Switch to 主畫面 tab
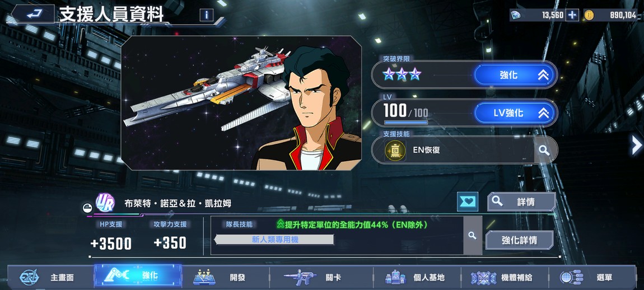Image resolution: width=644 pixels, height=290 pixels. tap(50, 277)
